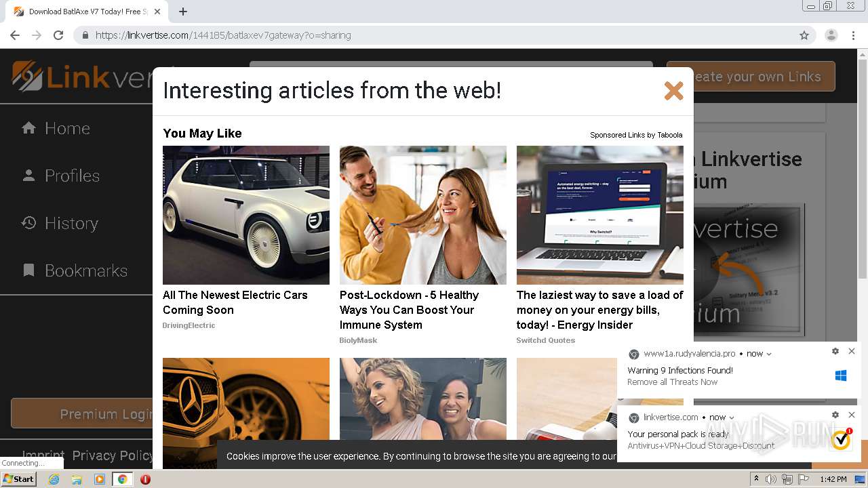Open a new browser tab
The width and height of the screenshot is (868, 488).
tap(183, 12)
